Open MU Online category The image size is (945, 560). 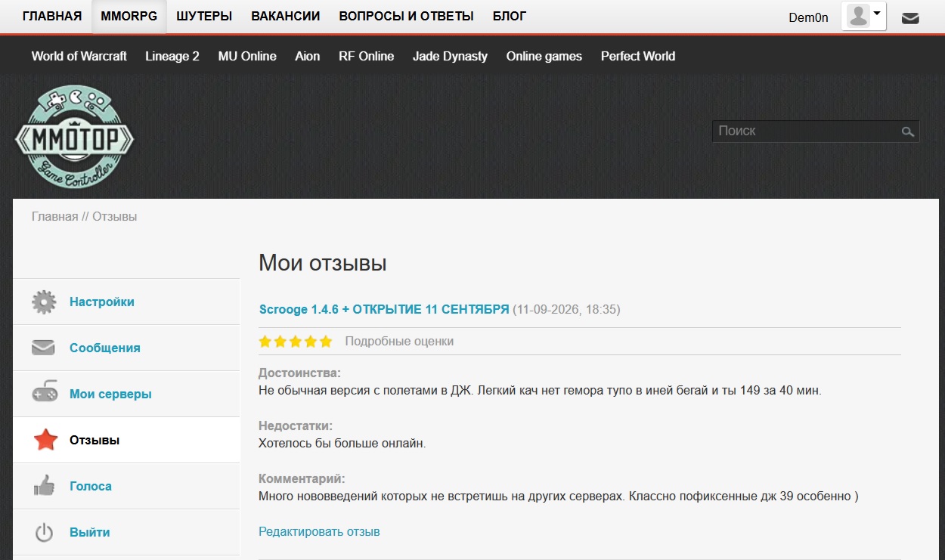coord(247,56)
